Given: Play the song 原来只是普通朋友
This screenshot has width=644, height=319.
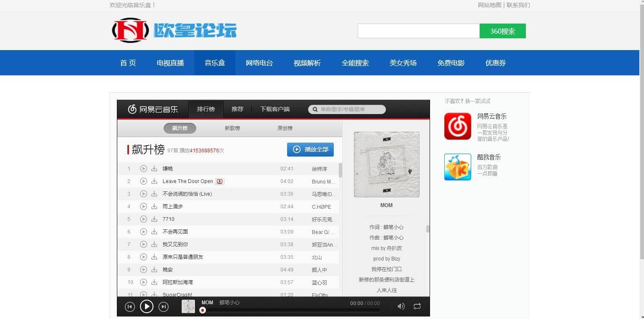Looking at the screenshot, I should [143, 257].
